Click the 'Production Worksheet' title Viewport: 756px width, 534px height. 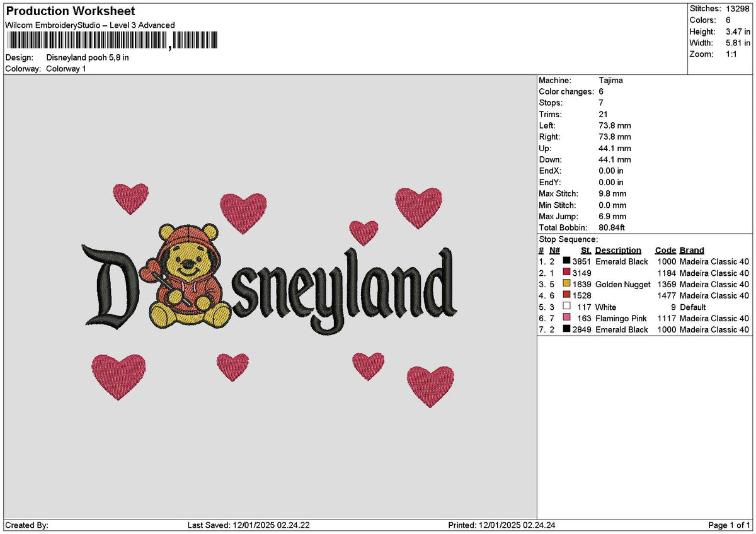point(70,11)
